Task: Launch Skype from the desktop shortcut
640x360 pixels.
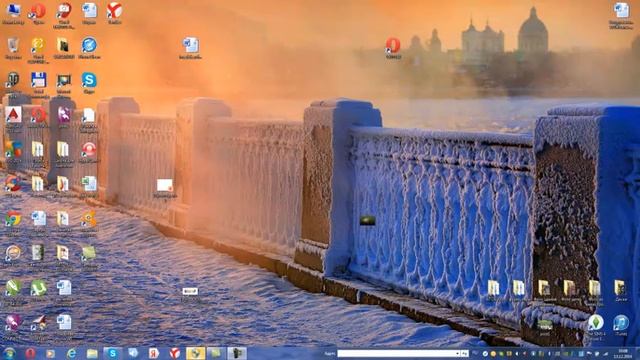Action: [89, 82]
